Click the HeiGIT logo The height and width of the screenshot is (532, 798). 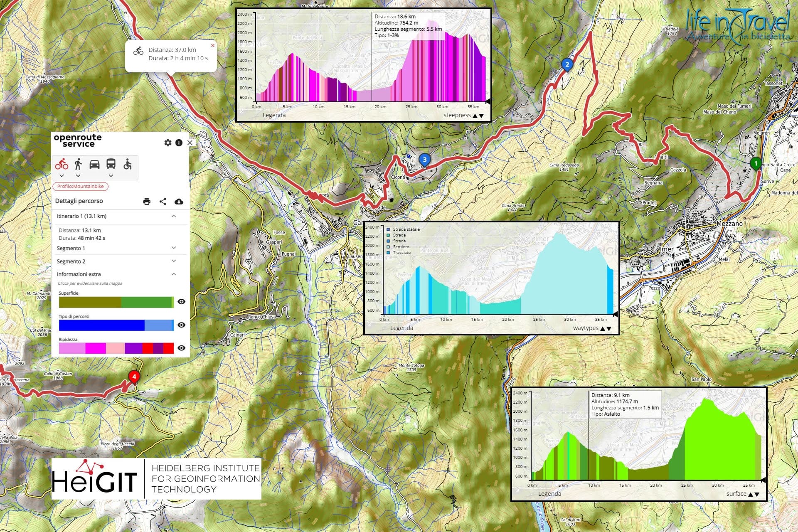pyautogui.click(x=156, y=479)
